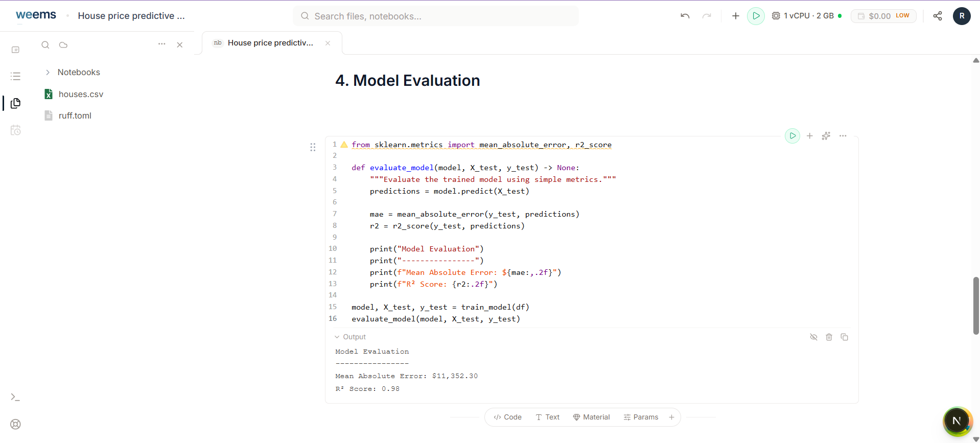Collapse the Output section chevron
This screenshot has width=980, height=443.
pyautogui.click(x=337, y=337)
